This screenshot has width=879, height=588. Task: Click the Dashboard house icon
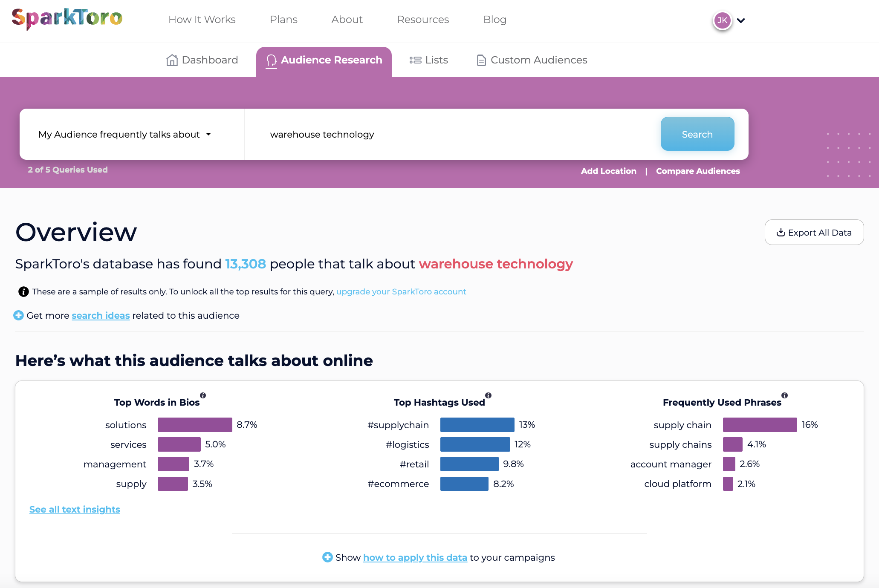(x=172, y=60)
